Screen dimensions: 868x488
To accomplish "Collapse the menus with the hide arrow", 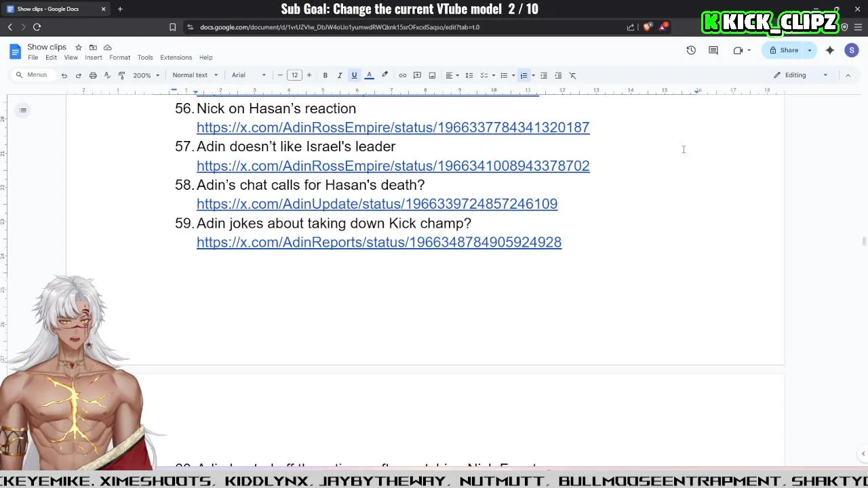I will click(x=848, y=75).
